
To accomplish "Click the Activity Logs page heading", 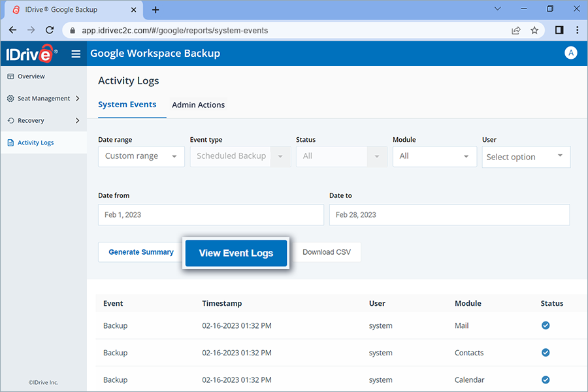I will point(129,80).
